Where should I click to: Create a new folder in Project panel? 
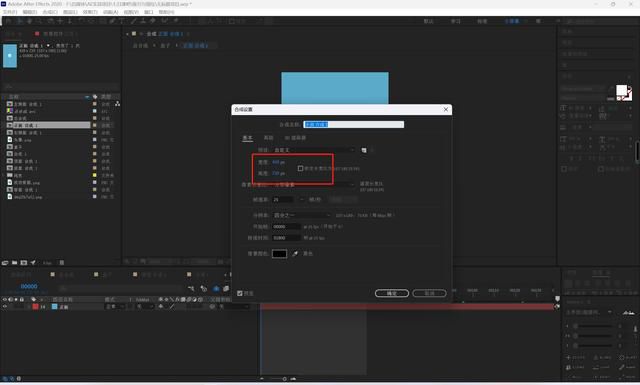pos(14,263)
